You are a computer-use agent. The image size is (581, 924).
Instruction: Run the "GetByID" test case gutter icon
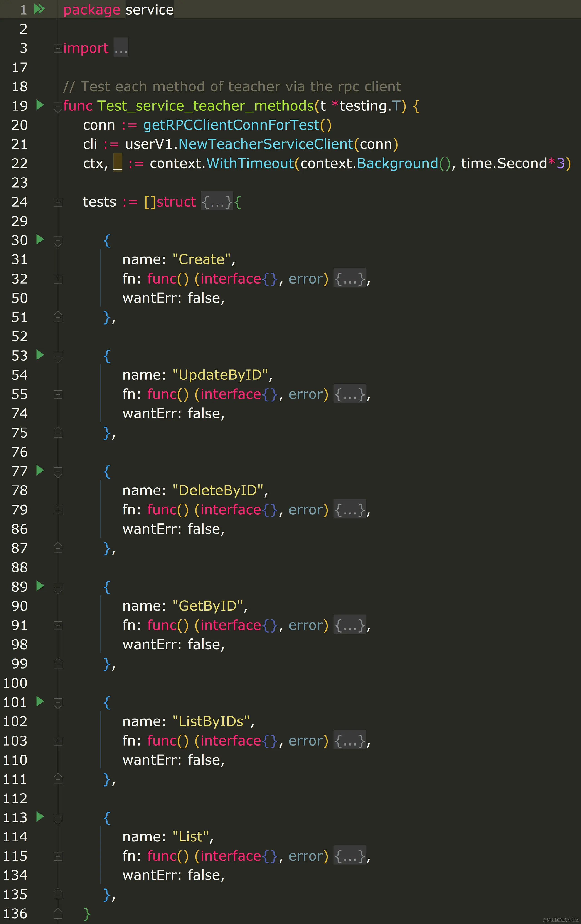pos(40,586)
